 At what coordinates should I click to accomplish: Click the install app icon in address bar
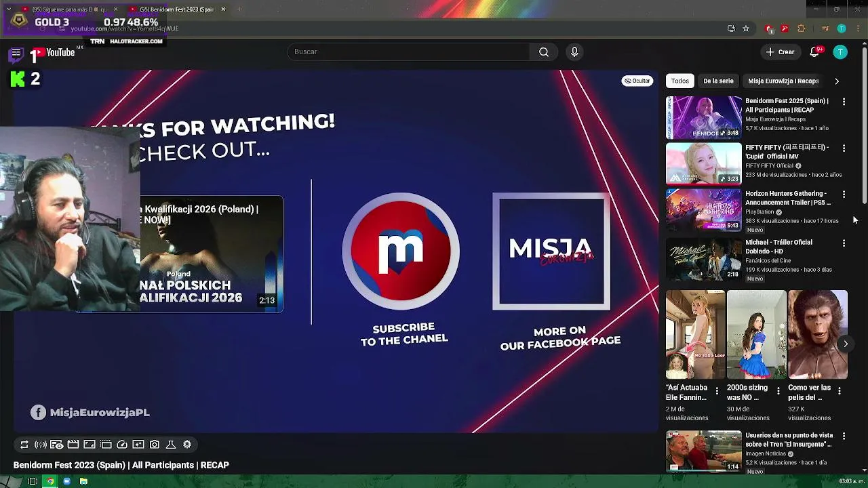pos(731,28)
